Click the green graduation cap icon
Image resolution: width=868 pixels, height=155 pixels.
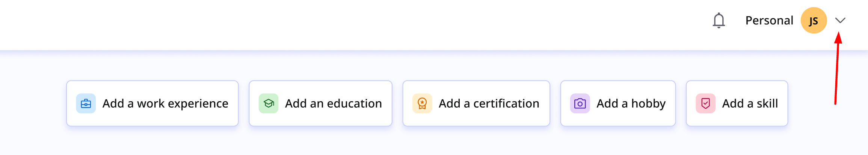pyautogui.click(x=269, y=103)
